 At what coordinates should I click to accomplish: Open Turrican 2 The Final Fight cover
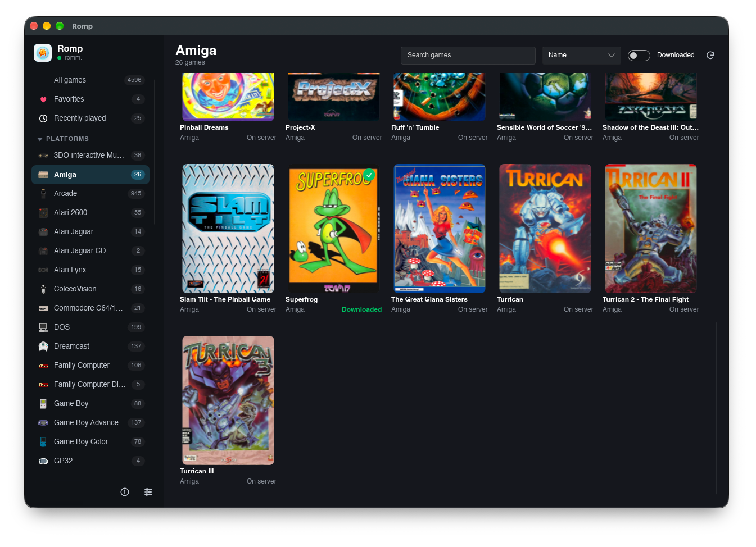click(x=651, y=229)
